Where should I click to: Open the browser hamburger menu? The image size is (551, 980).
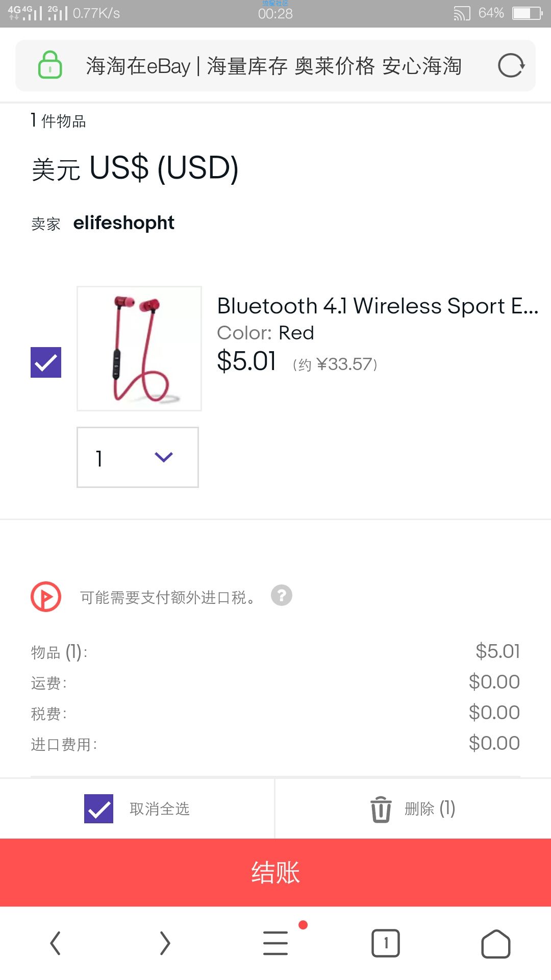click(275, 943)
